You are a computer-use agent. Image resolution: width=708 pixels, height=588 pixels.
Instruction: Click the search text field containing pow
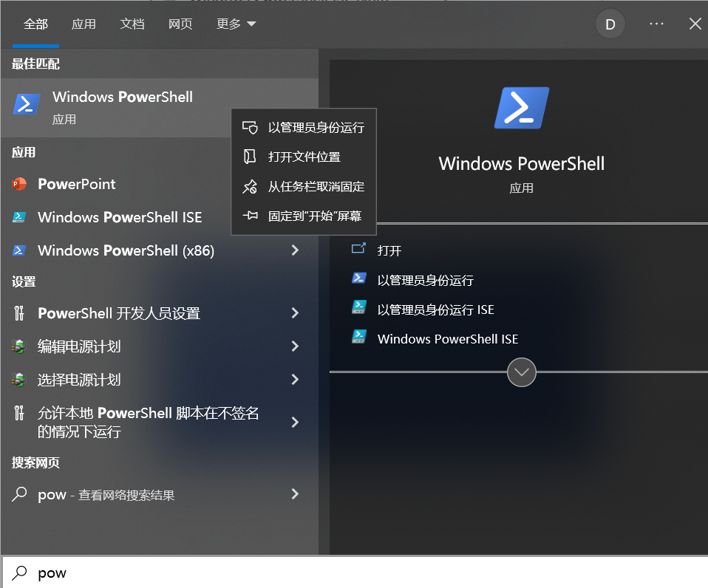pyautogui.click(x=355, y=573)
